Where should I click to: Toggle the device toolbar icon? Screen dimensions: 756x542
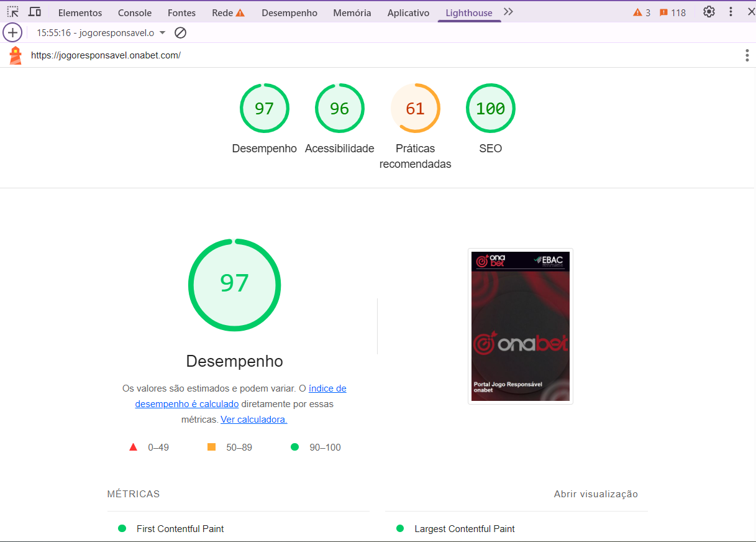coord(35,11)
